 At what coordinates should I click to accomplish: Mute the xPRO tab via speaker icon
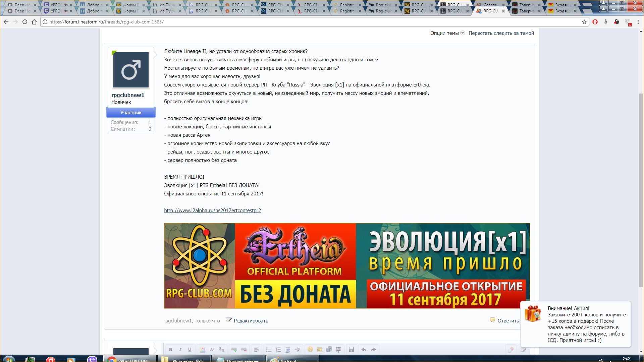[x=66, y=11]
